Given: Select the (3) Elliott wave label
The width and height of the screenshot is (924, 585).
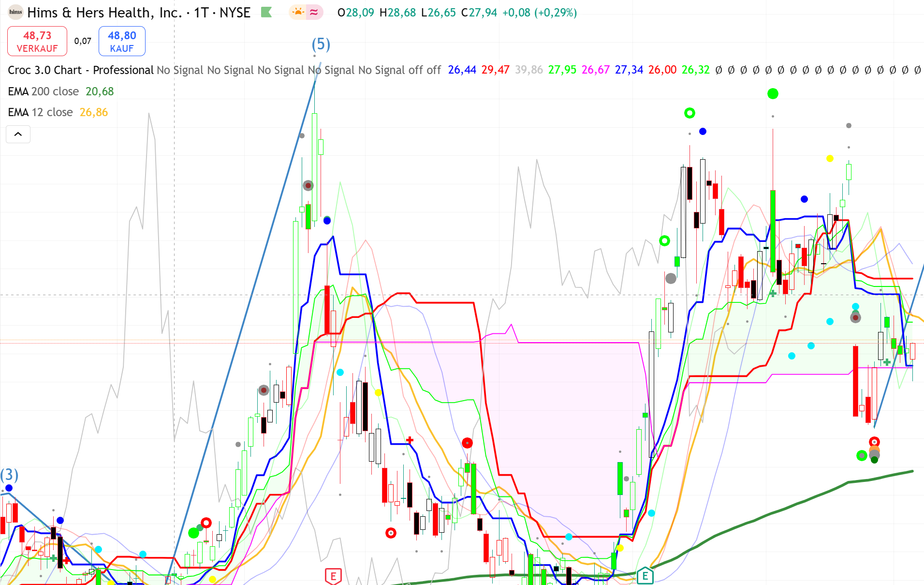Looking at the screenshot, I should [9, 475].
